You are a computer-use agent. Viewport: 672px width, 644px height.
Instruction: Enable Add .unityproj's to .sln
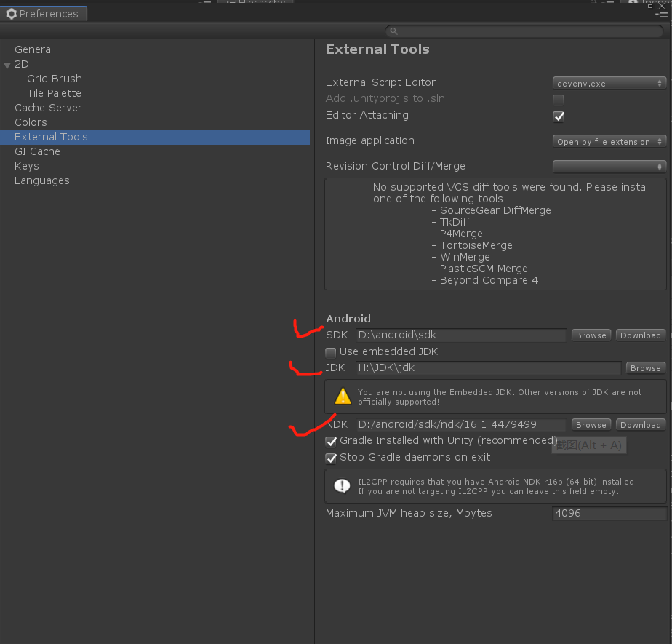point(559,99)
